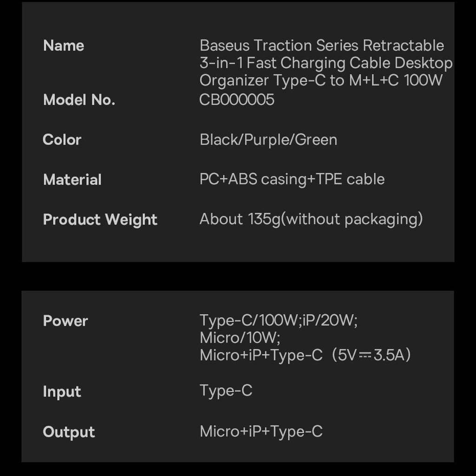This screenshot has height=476, width=476.
Task: Click the Input label
Action: tap(62, 391)
